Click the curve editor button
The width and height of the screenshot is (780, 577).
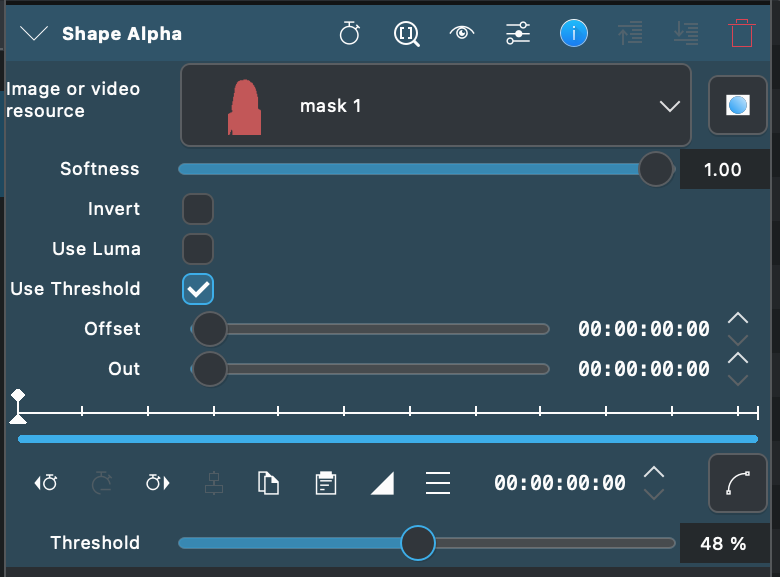(x=738, y=483)
